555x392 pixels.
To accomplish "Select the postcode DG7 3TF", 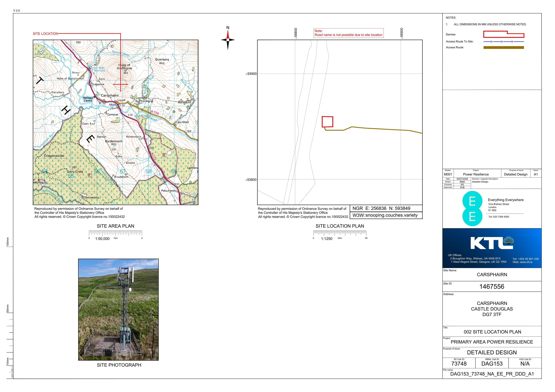I will point(492,314).
